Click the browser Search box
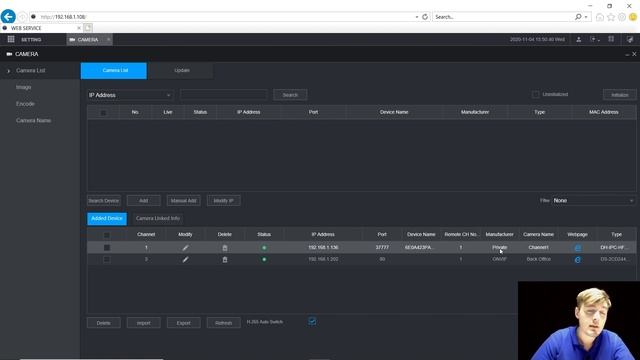The height and width of the screenshot is (360, 640). click(x=503, y=17)
